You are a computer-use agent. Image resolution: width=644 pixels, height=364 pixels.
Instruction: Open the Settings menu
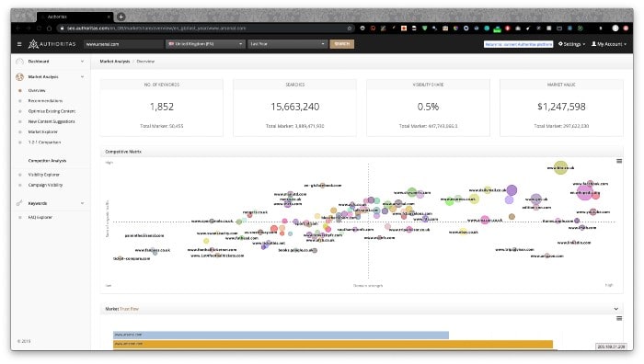tap(571, 44)
